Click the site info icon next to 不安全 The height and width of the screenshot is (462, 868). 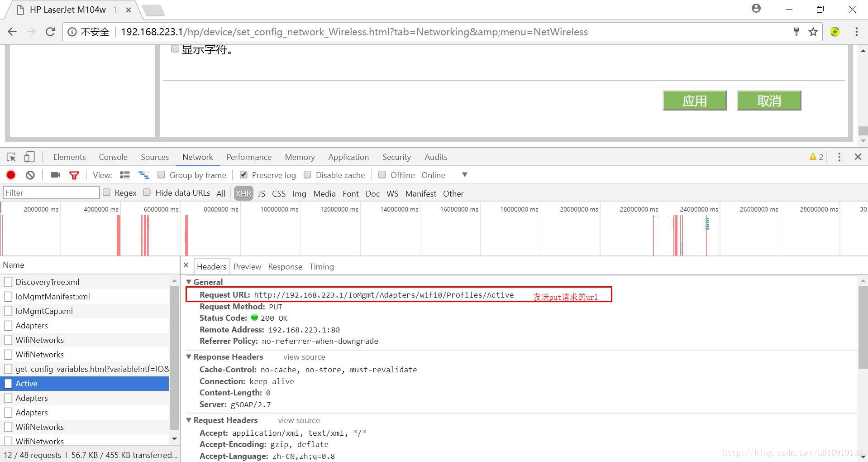[72, 32]
